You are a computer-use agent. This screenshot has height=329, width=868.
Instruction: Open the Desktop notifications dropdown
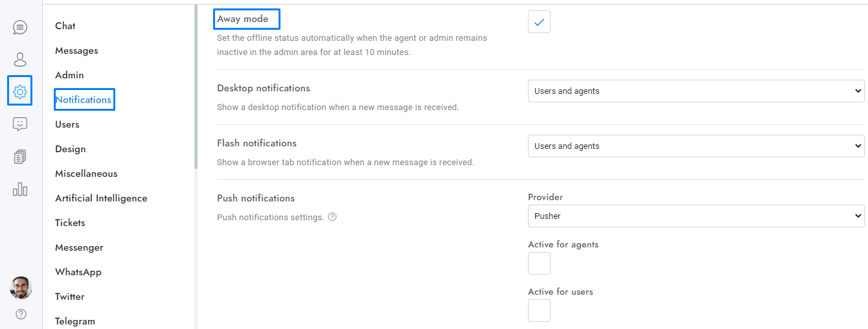pyautogui.click(x=696, y=91)
